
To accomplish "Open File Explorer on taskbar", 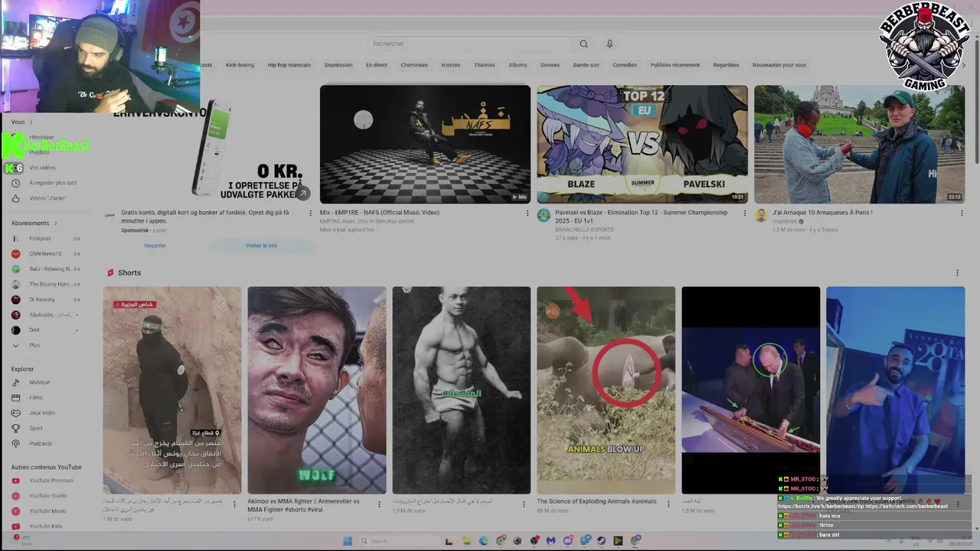I will click(466, 541).
